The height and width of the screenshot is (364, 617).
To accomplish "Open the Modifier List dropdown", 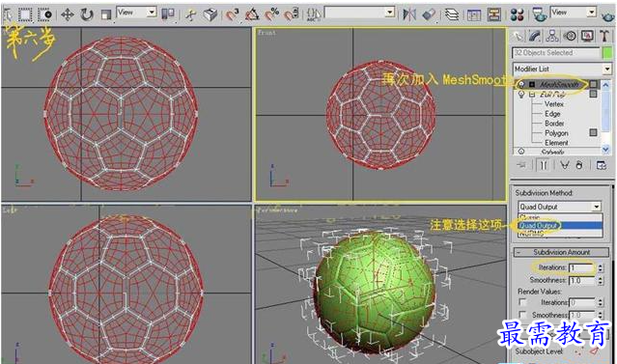I will click(562, 69).
